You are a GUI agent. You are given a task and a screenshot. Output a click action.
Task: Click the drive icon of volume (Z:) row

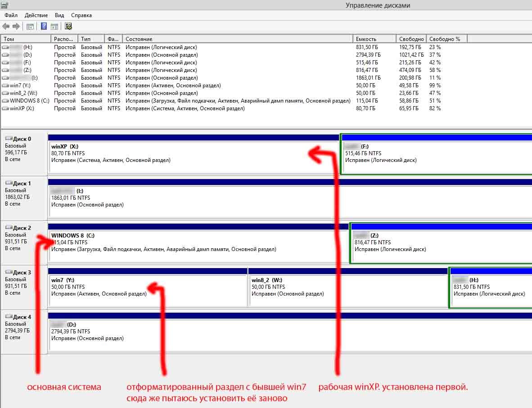click(5, 70)
